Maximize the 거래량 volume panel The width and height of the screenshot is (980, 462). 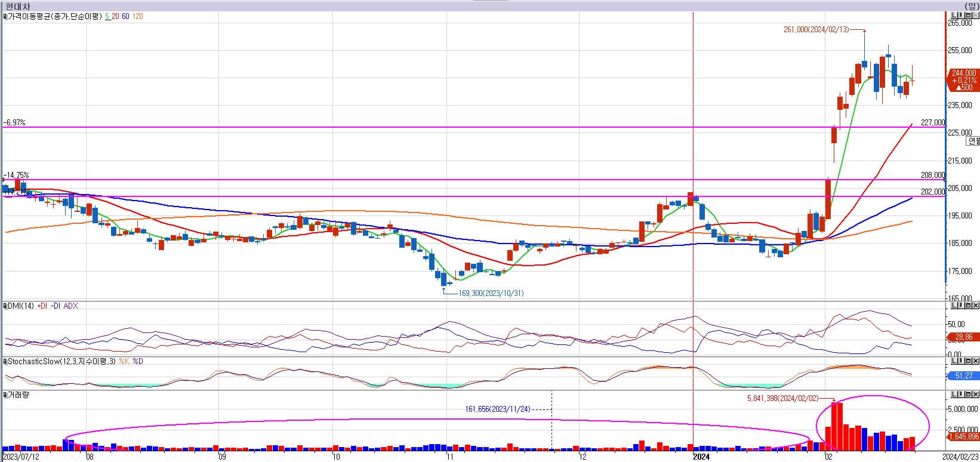coord(967,395)
